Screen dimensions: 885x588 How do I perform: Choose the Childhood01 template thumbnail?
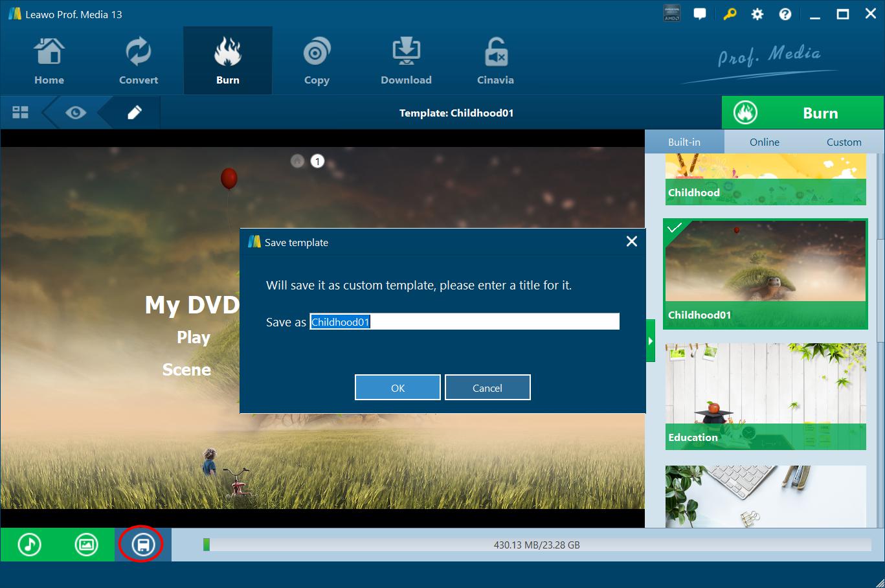[x=766, y=274]
